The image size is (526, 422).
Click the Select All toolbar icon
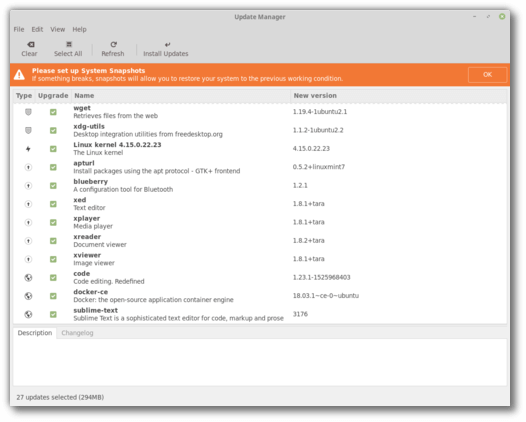point(69,44)
